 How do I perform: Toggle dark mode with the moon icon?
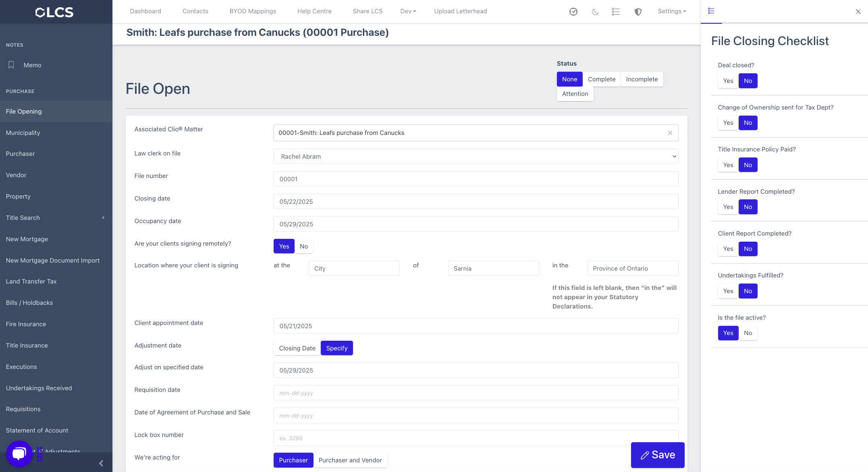coord(595,12)
